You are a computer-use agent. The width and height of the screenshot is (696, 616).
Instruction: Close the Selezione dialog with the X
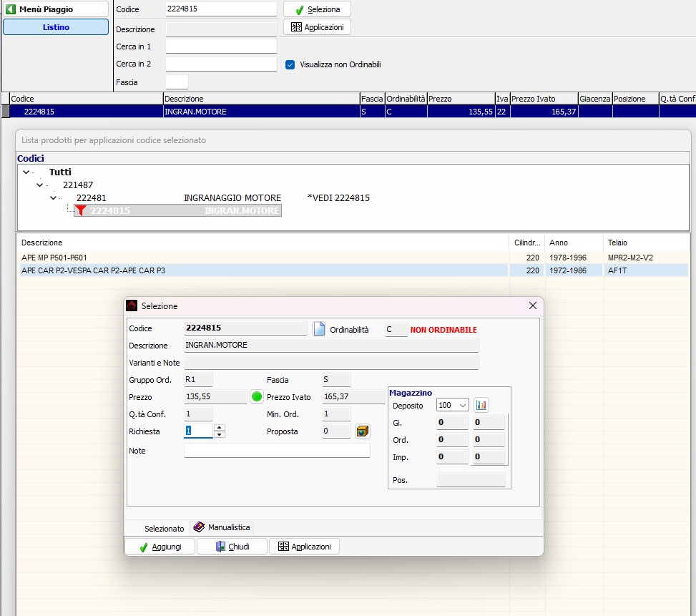point(532,305)
